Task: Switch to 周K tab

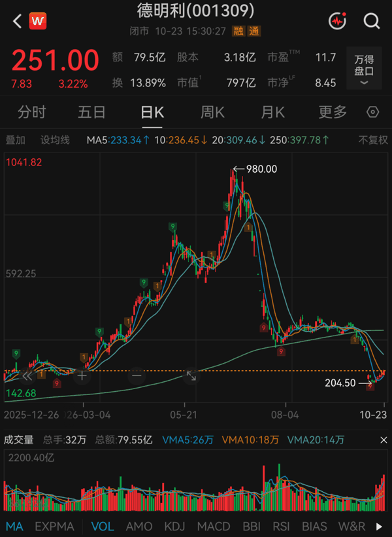Action: pos(212,113)
